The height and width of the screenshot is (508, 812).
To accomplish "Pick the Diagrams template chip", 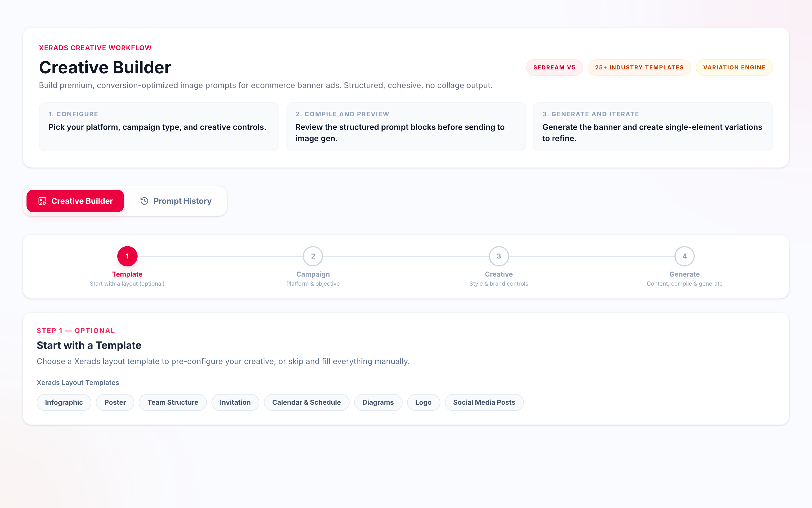I will (x=378, y=402).
